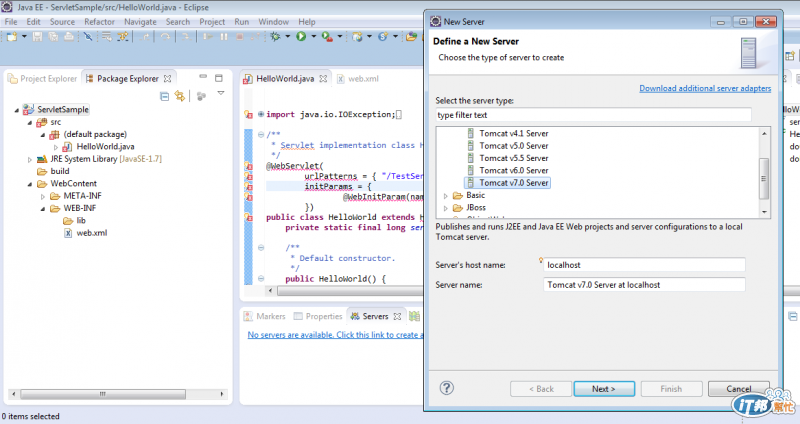The image size is (800, 424).
Task: Expand the META-INF folder node
Action: [43, 196]
